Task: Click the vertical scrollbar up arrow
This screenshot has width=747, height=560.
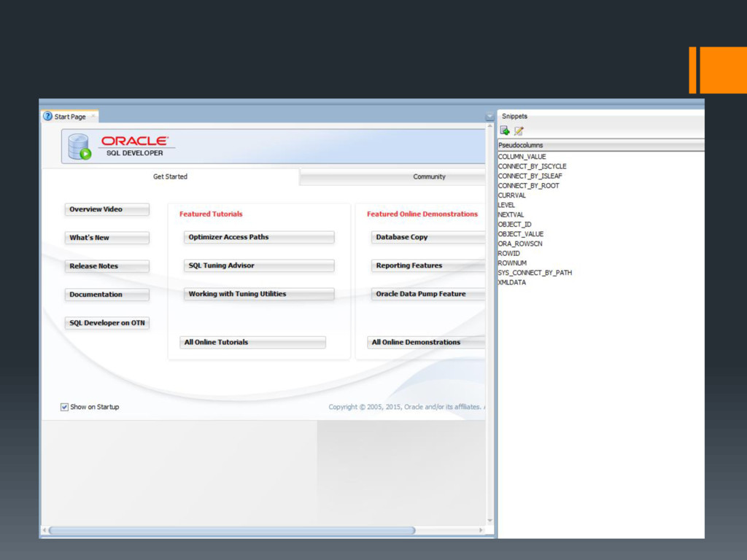Action: [489, 126]
